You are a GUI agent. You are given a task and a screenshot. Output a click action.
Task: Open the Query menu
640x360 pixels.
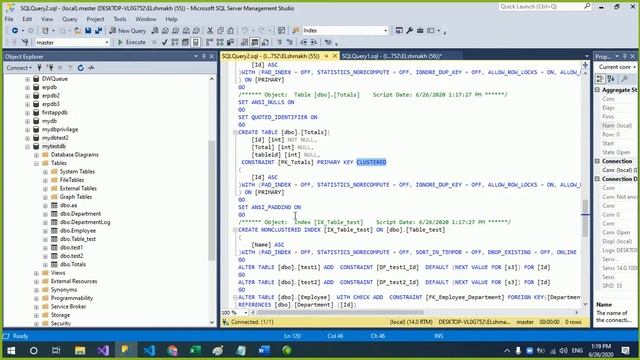(70, 19)
